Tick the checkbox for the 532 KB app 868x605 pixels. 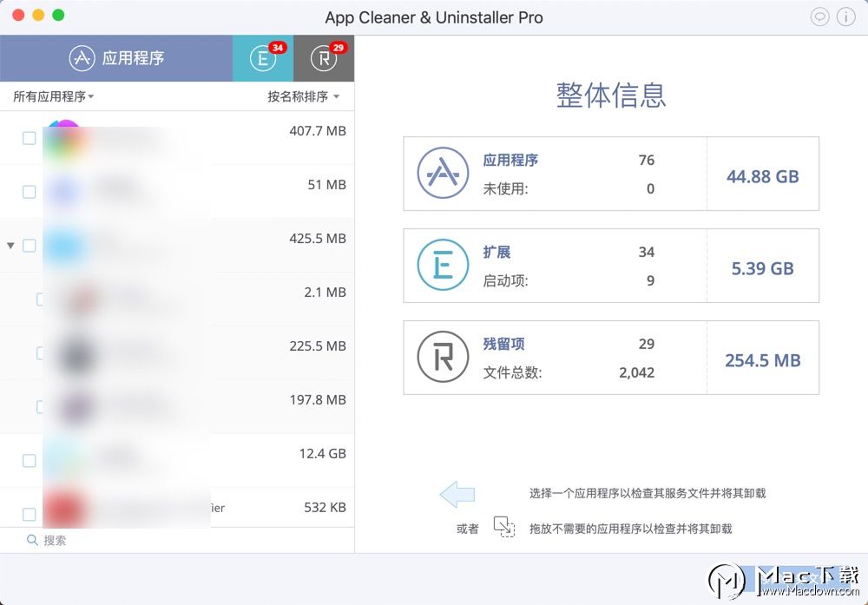coord(30,514)
